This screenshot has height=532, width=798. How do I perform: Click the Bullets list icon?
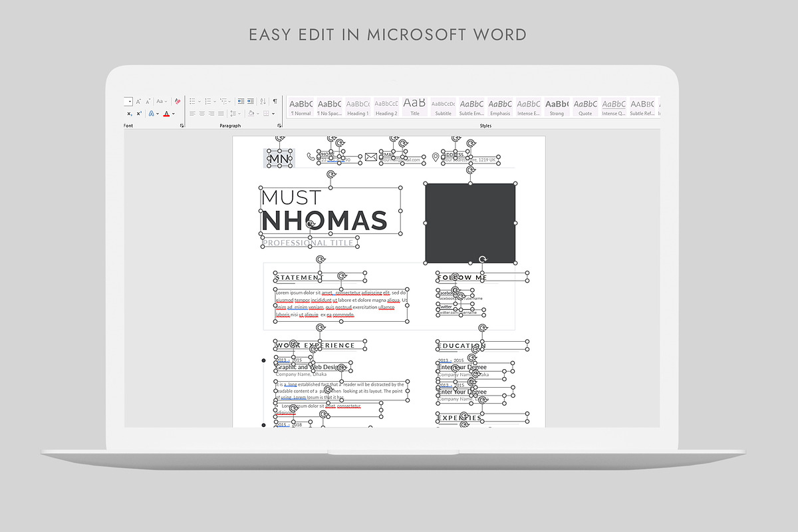click(192, 101)
